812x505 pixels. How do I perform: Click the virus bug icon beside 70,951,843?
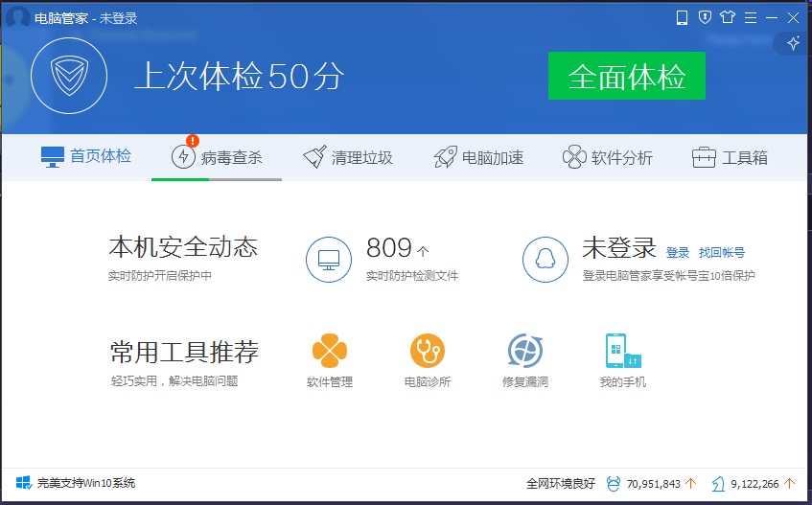(614, 484)
